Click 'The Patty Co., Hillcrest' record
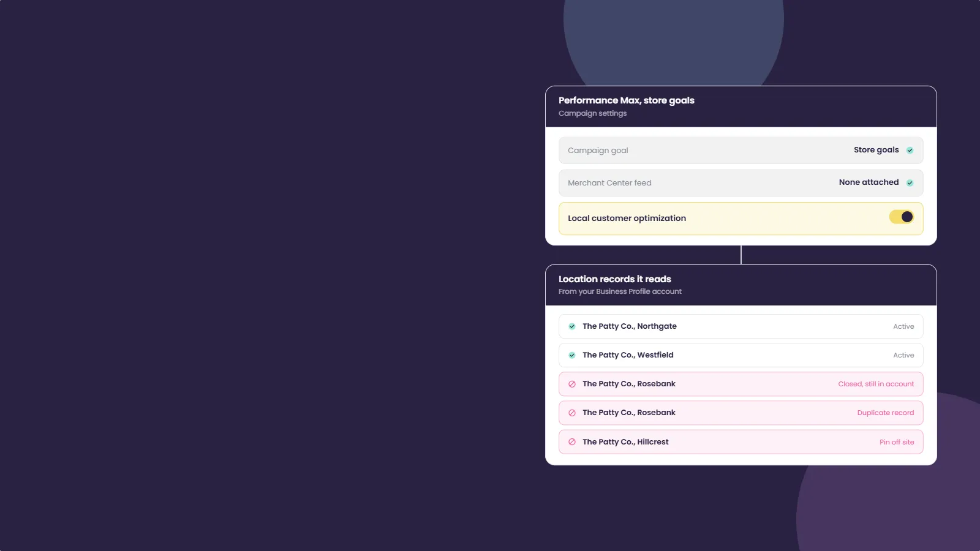 click(x=741, y=442)
